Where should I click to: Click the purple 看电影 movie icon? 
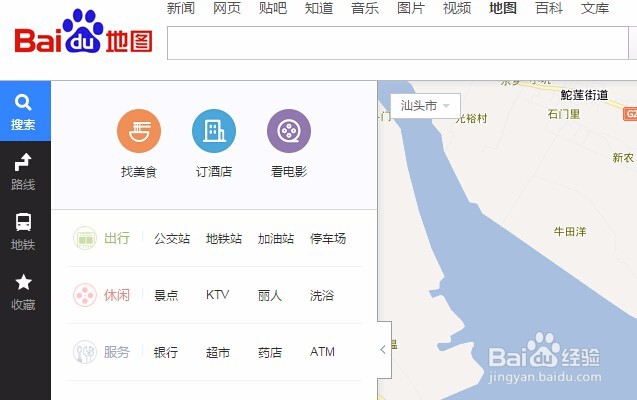click(289, 131)
